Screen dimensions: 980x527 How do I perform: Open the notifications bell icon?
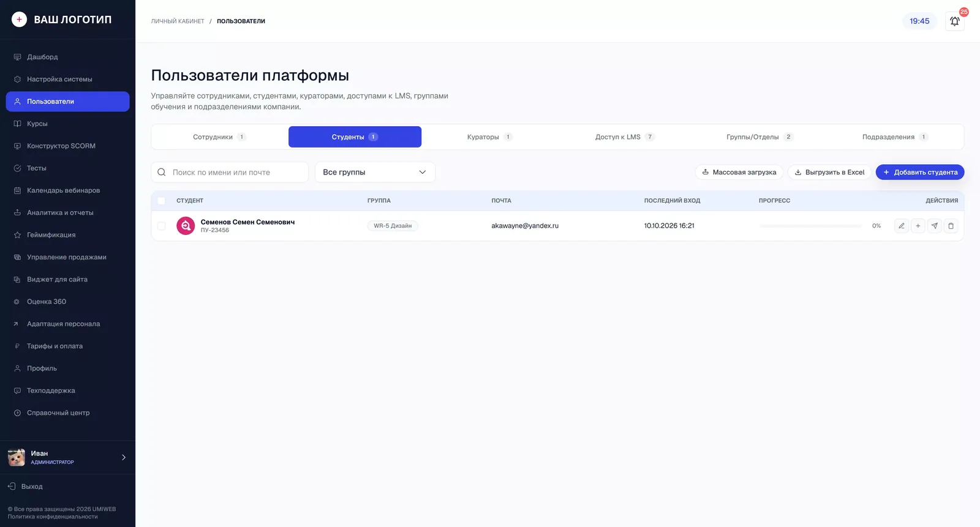tap(954, 21)
